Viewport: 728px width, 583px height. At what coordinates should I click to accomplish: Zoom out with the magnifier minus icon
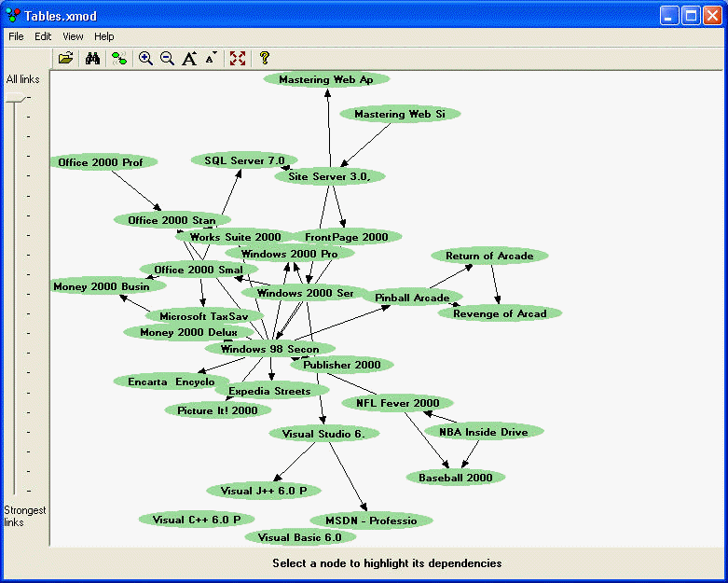click(168, 58)
